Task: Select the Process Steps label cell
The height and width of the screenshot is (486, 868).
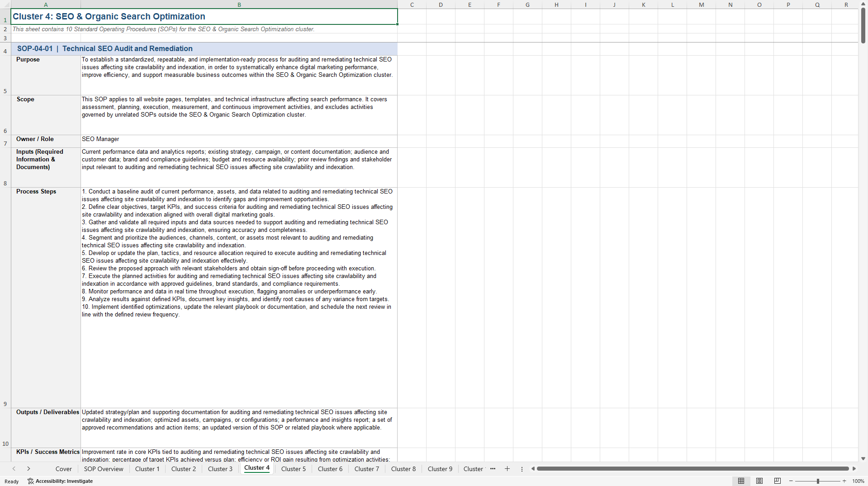Action: click(46, 298)
